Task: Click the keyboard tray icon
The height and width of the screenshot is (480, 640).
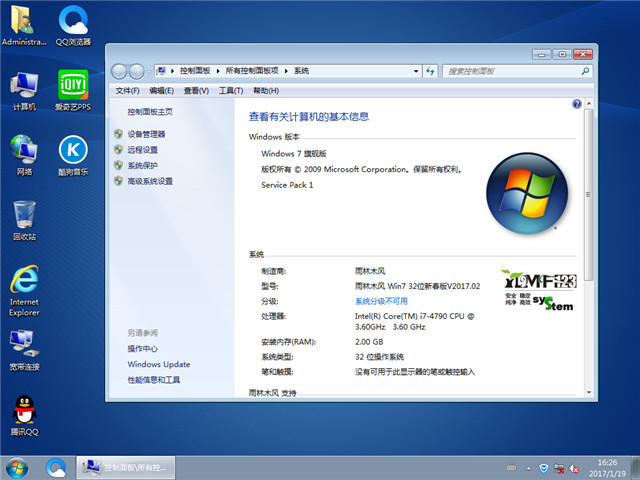Action: coord(511,468)
